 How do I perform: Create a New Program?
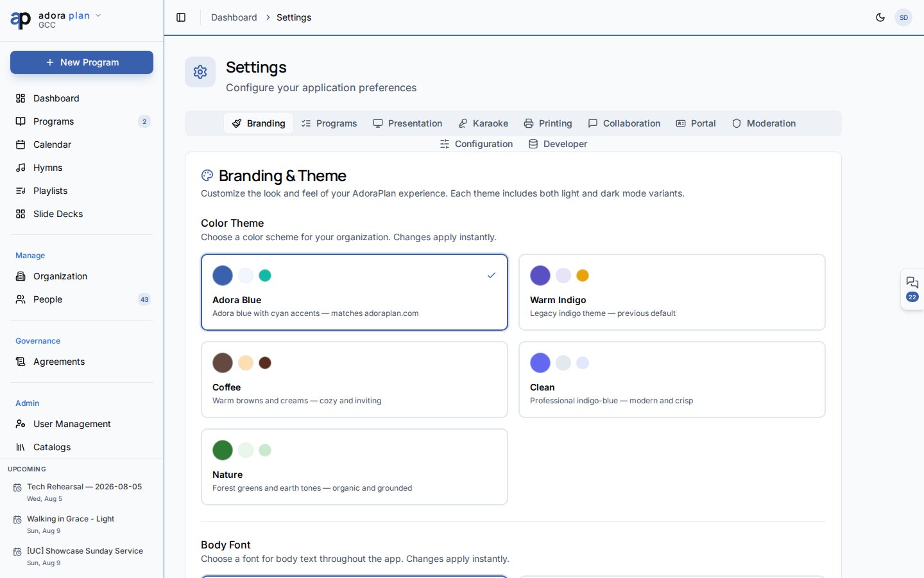tap(81, 62)
